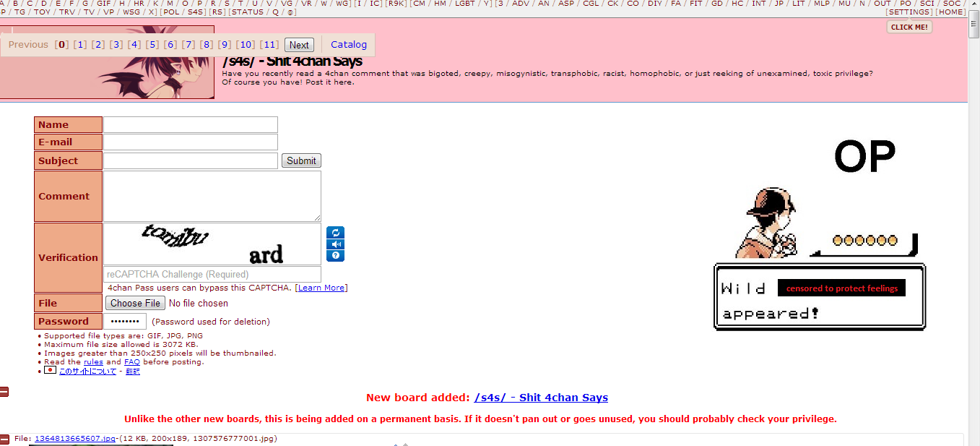Open the TOY board link
980x446 pixels.
pos(42,12)
